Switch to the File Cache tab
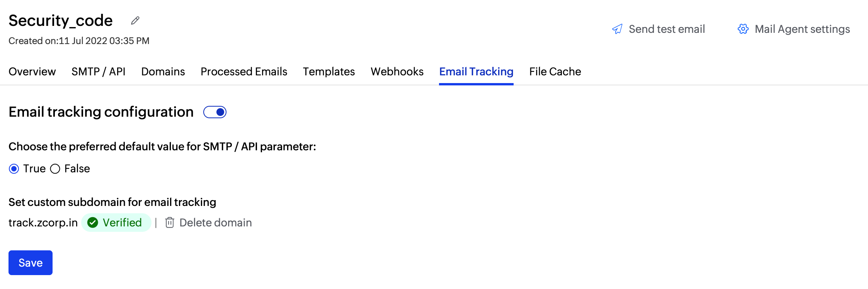Image resolution: width=868 pixels, height=289 pixels. point(555,71)
